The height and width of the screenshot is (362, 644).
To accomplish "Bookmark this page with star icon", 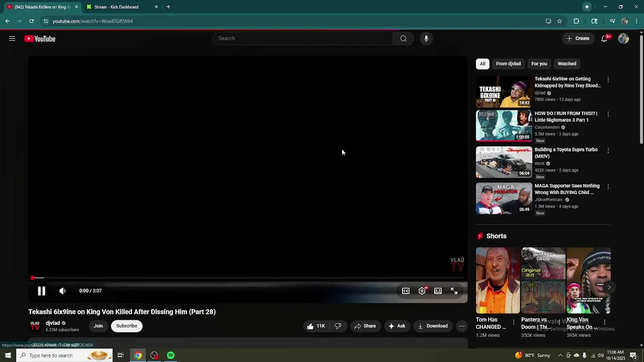I will tap(559, 21).
